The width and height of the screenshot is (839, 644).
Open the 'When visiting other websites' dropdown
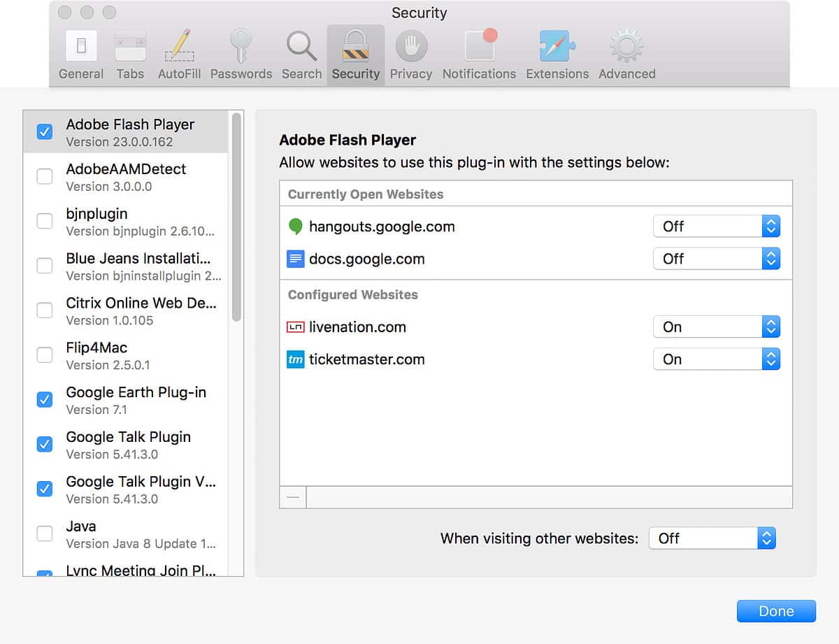click(x=712, y=538)
